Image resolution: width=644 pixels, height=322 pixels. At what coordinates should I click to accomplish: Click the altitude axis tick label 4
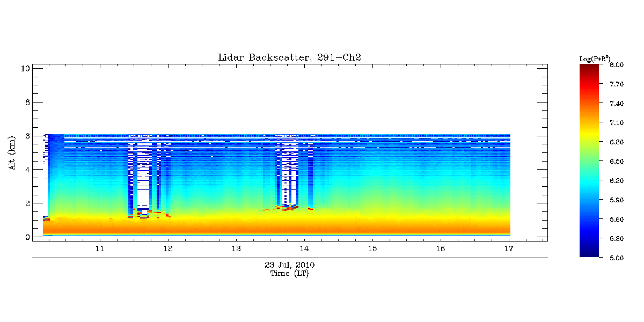click(x=27, y=170)
